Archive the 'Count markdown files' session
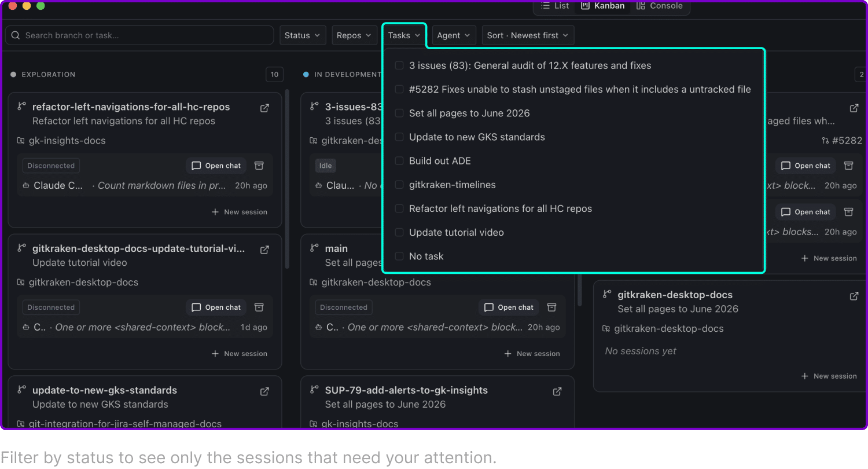The width and height of the screenshot is (868, 469). tap(259, 166)
